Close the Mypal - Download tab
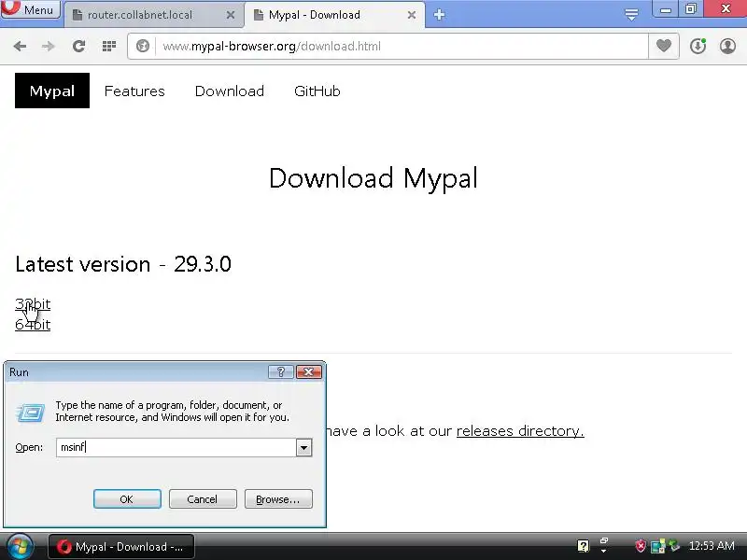The image size is (747, 560). coord(412,15)
